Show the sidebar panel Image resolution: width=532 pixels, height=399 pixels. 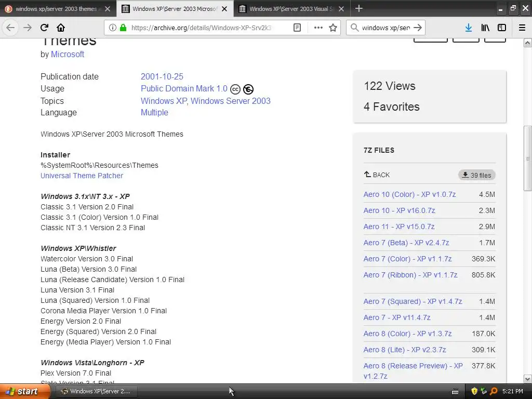click(502, 28)
